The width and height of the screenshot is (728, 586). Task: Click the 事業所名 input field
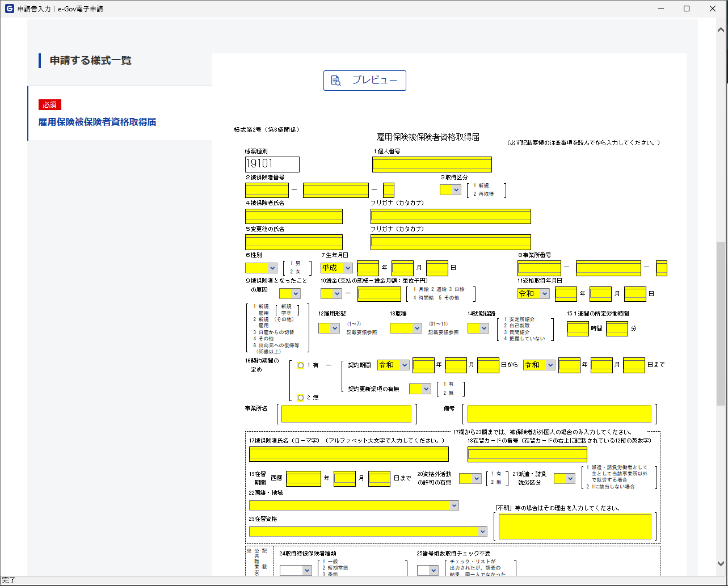point(346,414)
